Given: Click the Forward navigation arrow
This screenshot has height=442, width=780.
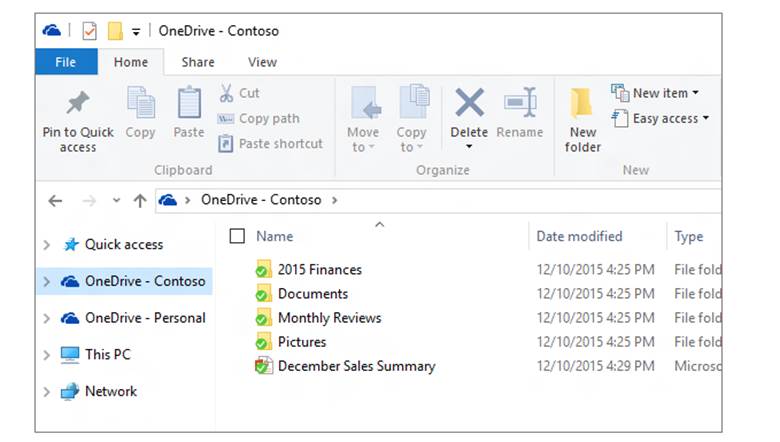Looking at the screenshot, I should (x=89, y=201).
